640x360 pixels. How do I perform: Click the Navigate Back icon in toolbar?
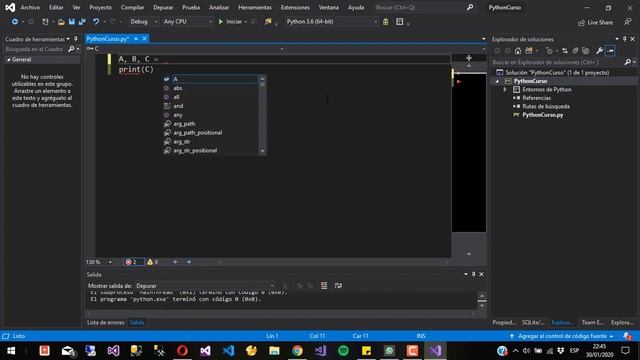[x=15, y=22]
